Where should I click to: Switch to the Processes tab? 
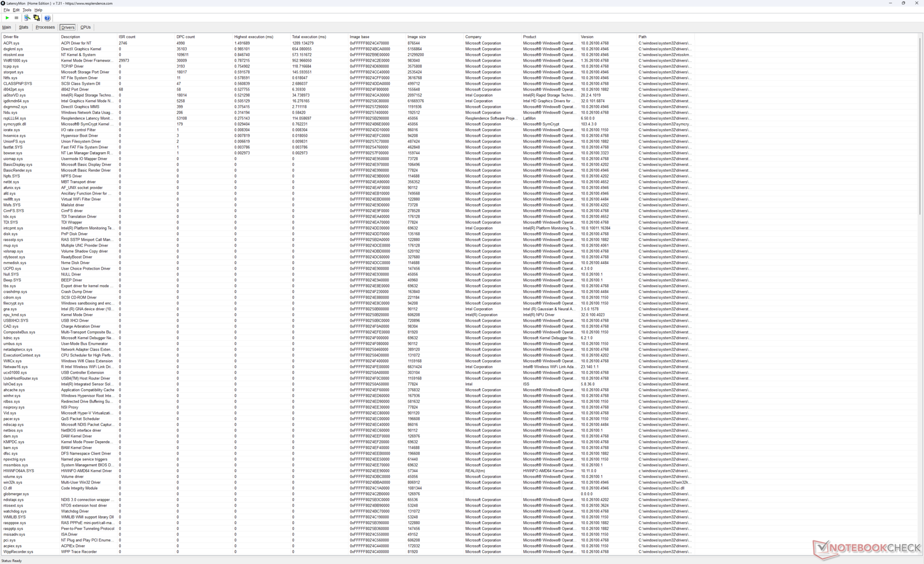tap(45, 27)
